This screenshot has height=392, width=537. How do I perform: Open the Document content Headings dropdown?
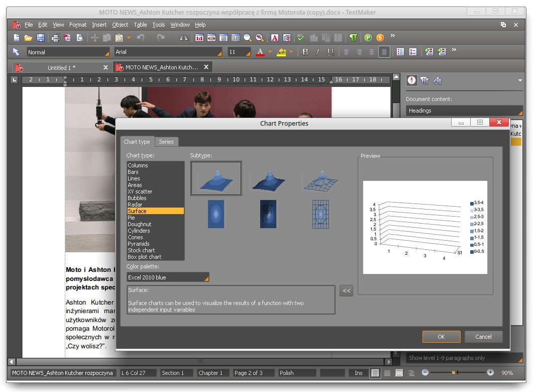(x=463, y=110)
